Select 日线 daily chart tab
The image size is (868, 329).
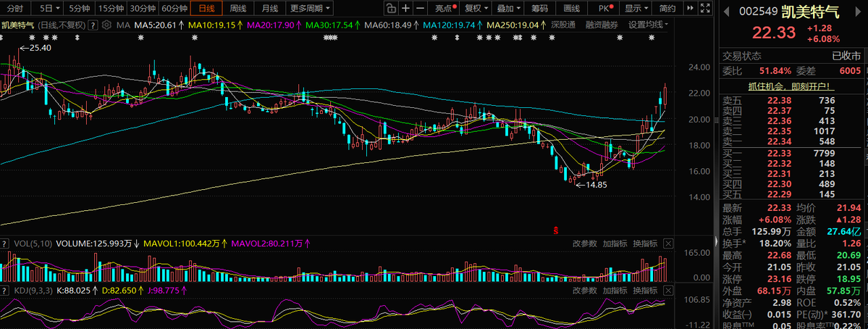pyautogui.click(x=206, y=8)
